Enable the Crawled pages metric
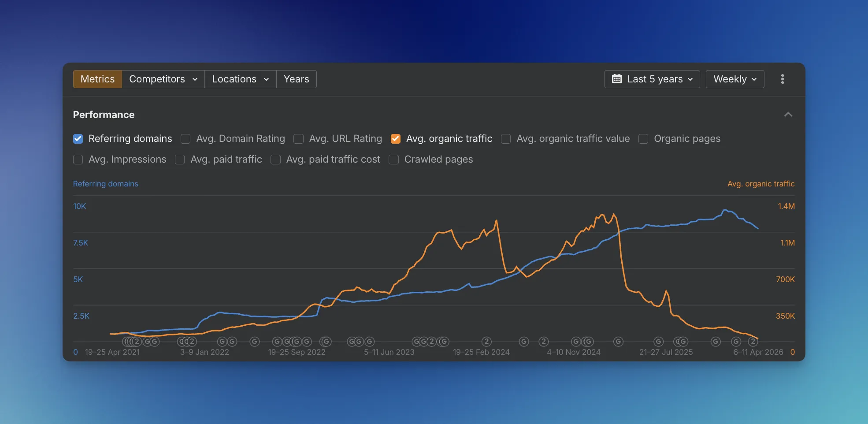The image size is (868, 424). tap(394, 160)
